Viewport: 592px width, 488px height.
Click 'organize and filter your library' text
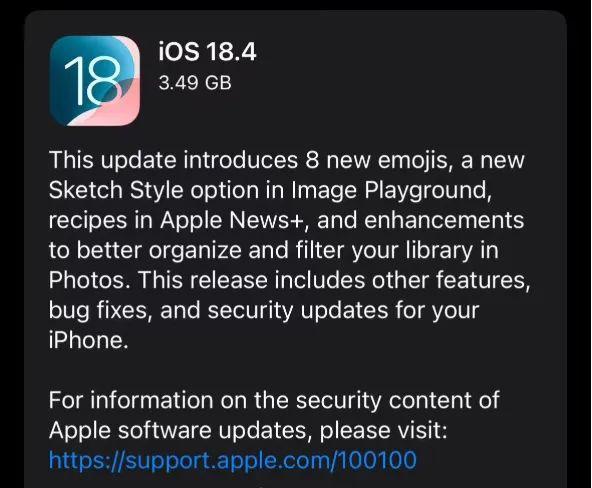coord(311,250)
